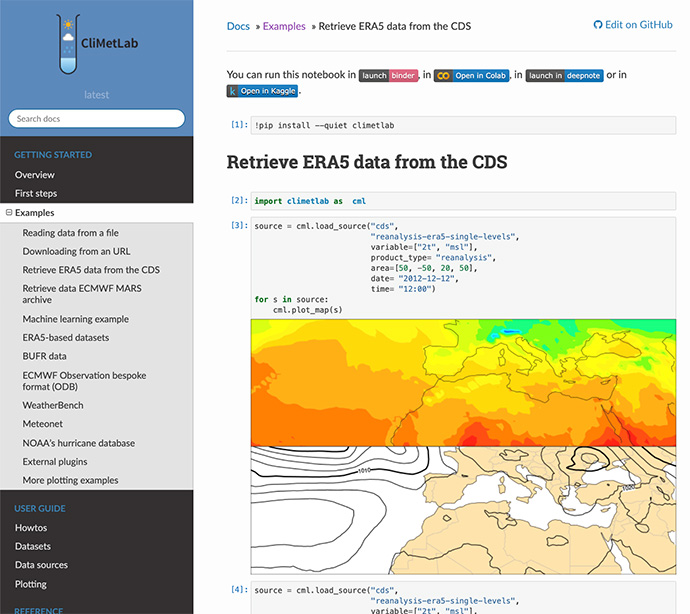Click the cell [3] load_source code
The height and width of the screenshot is (614, 690).
tap(463, 268)
